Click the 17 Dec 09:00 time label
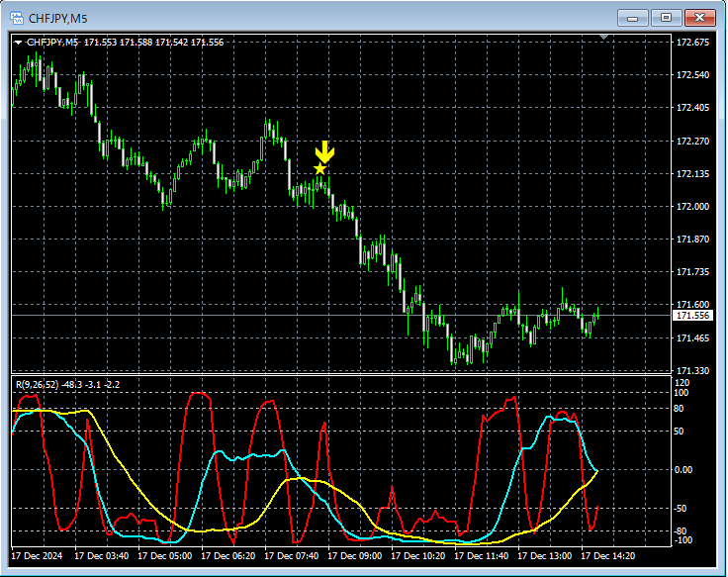 pos(355,555)
